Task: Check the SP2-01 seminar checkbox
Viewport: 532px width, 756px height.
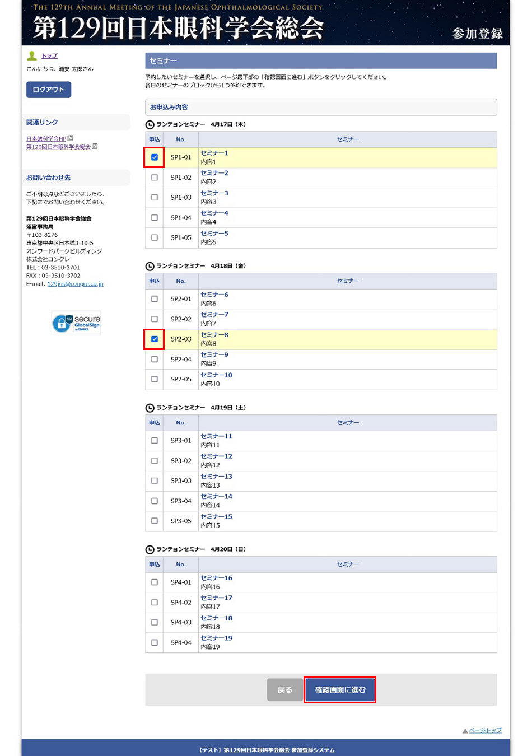Action: [155, 299]
